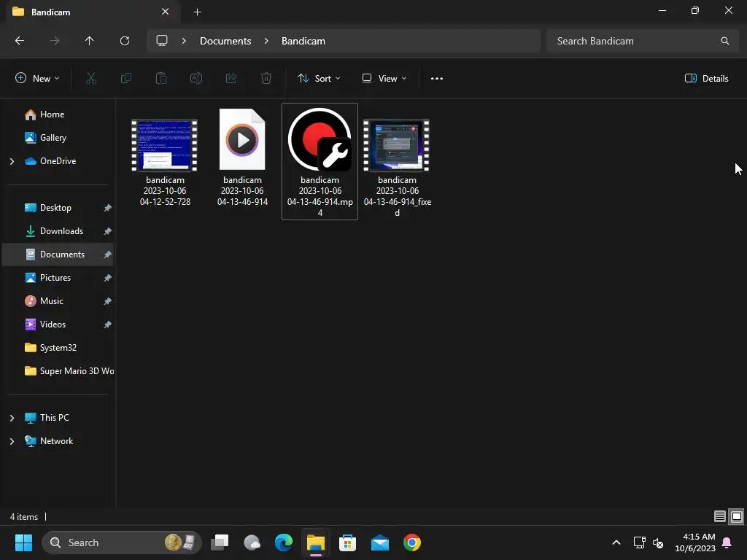Click the network display tray icon
This screenshot has width=747, height=560.
pos(639,542)
